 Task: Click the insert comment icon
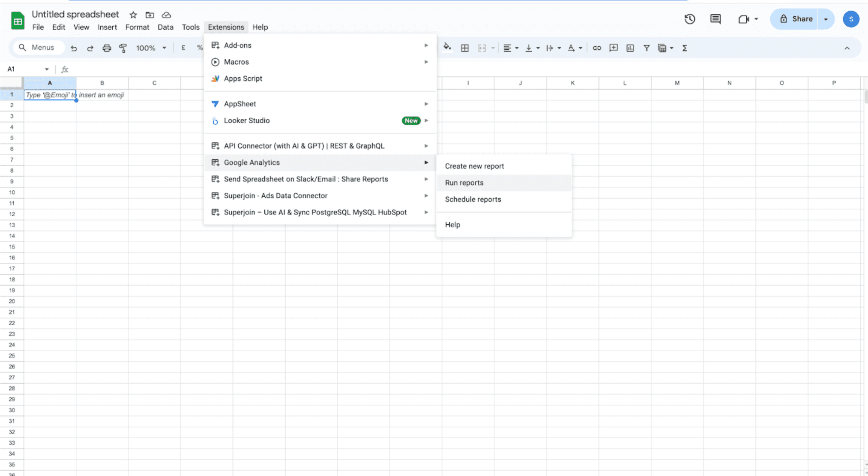coord(613,48)
